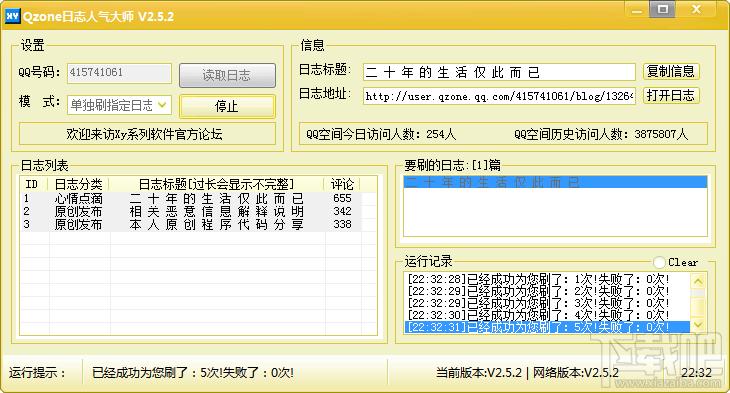Viewport: 730px width, 393px height.
Task: Close the Qzone日志人气大师 window
Action: pyautogui.click(x=696, y=9)
